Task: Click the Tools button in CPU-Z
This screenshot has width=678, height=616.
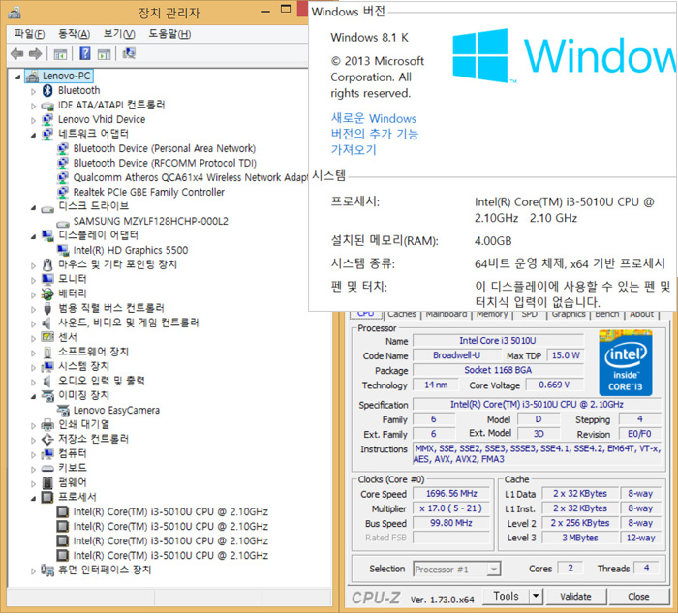Action: [506, 596]
